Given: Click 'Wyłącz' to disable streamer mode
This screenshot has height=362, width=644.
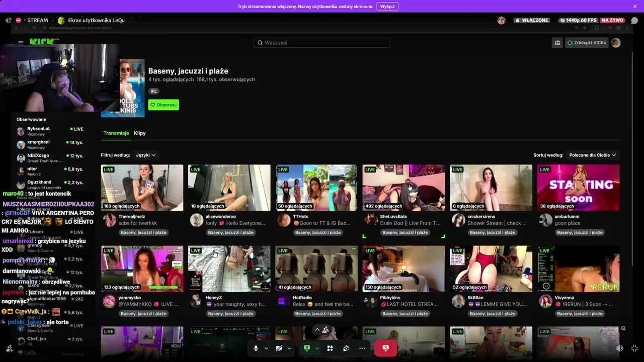Looking at the screenshot, I should [387, 7].
